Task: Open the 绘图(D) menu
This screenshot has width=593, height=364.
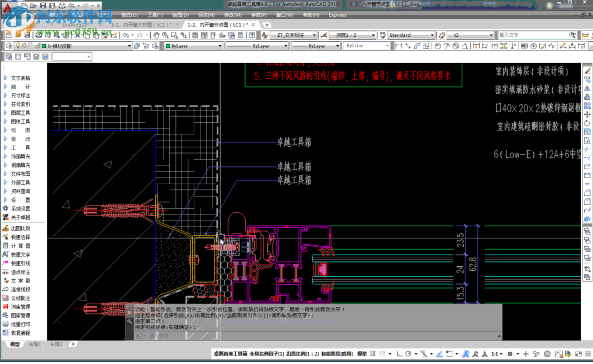Action: (x=180, y=15)
